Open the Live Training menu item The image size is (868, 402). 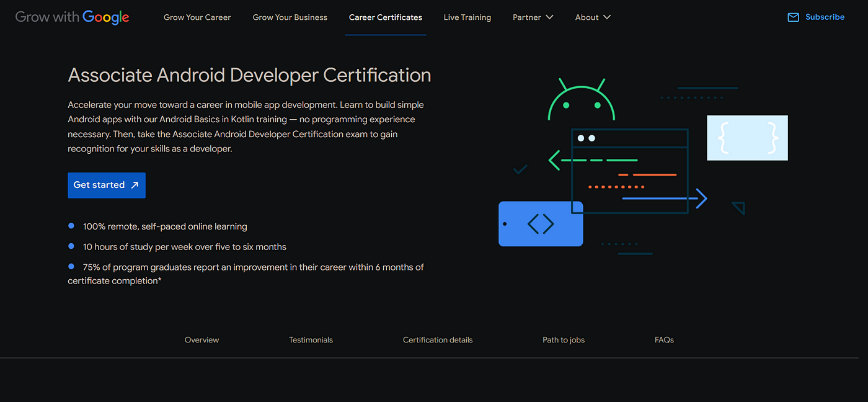[x=467, y=17]
